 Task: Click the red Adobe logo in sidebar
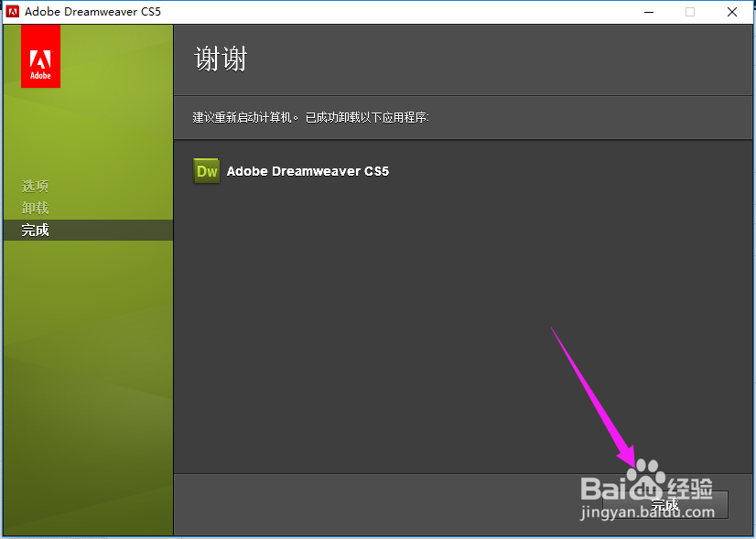point(40,57)
